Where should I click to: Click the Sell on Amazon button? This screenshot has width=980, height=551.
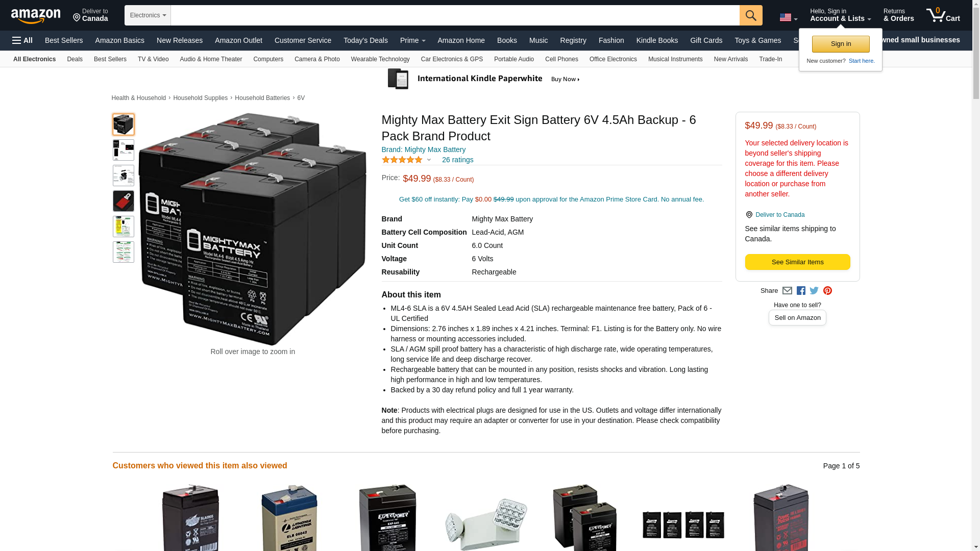coord(797,318)
